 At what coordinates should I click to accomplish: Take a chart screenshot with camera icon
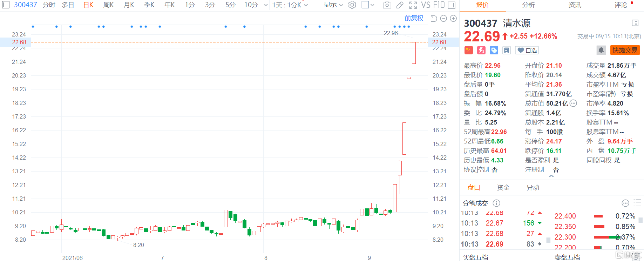[x=387, y=5]
